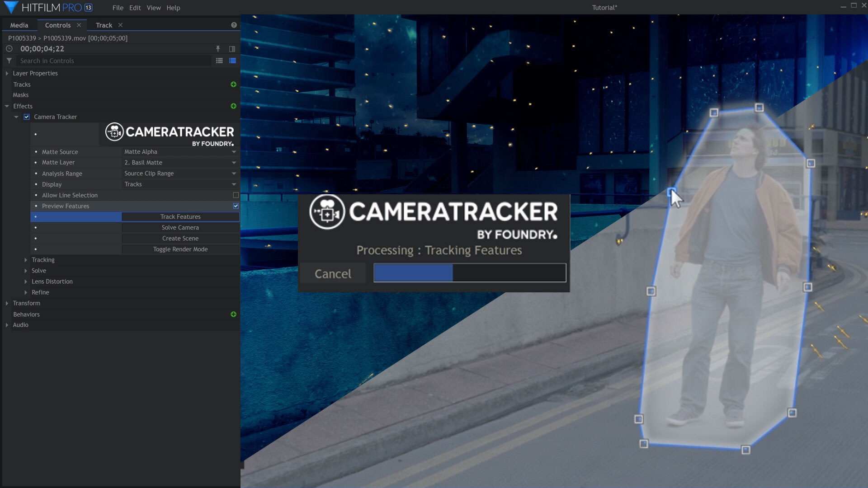The width and height of the screenshot is (868, 488).
Task: Click the keyframe dot next to Analysis Range
Action: pos(36,174)
